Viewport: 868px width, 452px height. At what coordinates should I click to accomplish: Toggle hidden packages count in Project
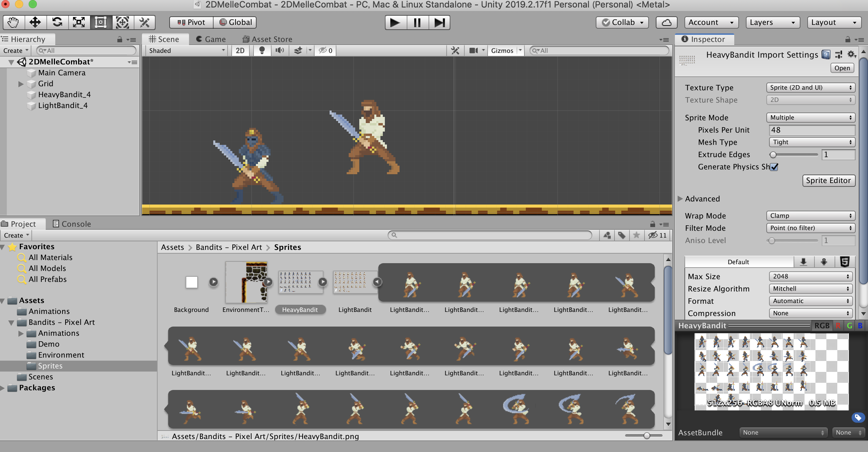click(x=657, y=235)
